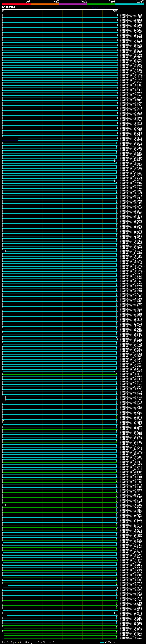Open hit UniRef100_Q93ZK3
146x644 pixels.
[131, 20]
